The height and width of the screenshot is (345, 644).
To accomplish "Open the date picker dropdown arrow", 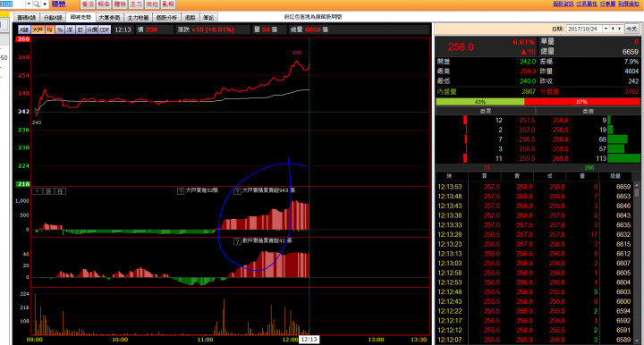I will point(606,29).
